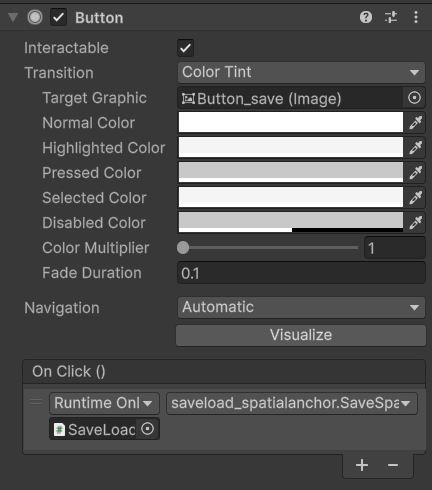Open the Button component presets icon
This screenshot has height=490, width=432.
(x=391, y=17)
